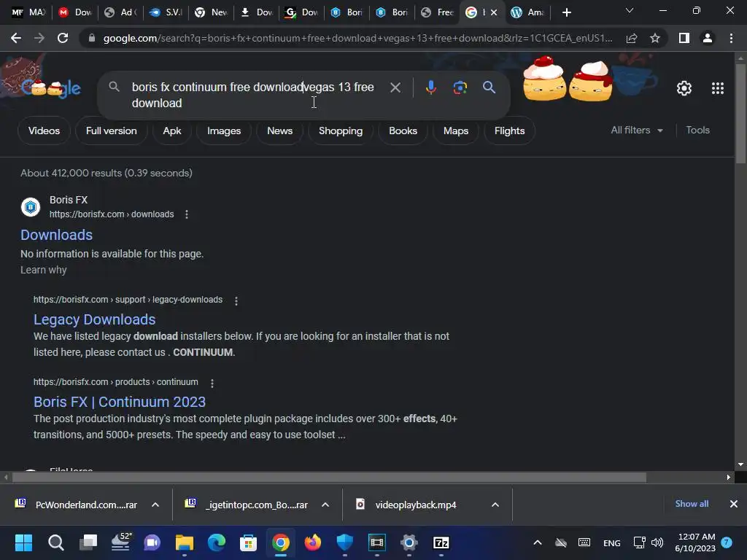Click Show all downloads
This screenshot has height=560, width=747.
(692, 504)
